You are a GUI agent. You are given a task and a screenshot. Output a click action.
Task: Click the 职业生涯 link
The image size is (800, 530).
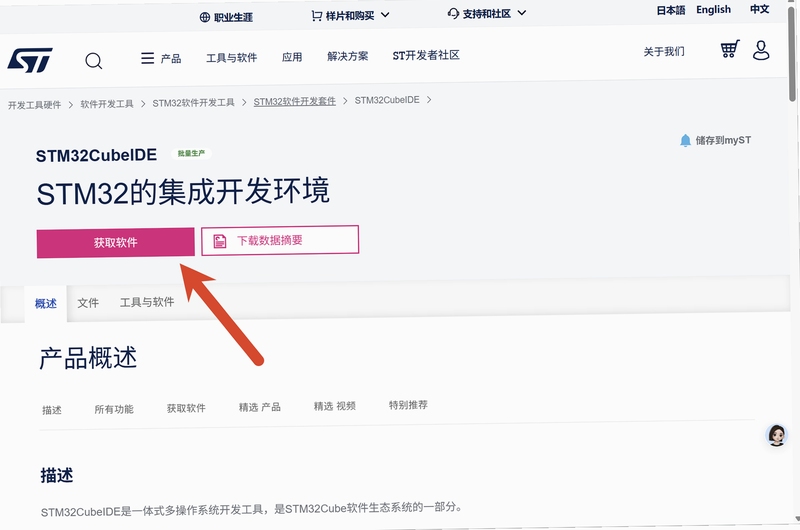(x=233, y=17)
